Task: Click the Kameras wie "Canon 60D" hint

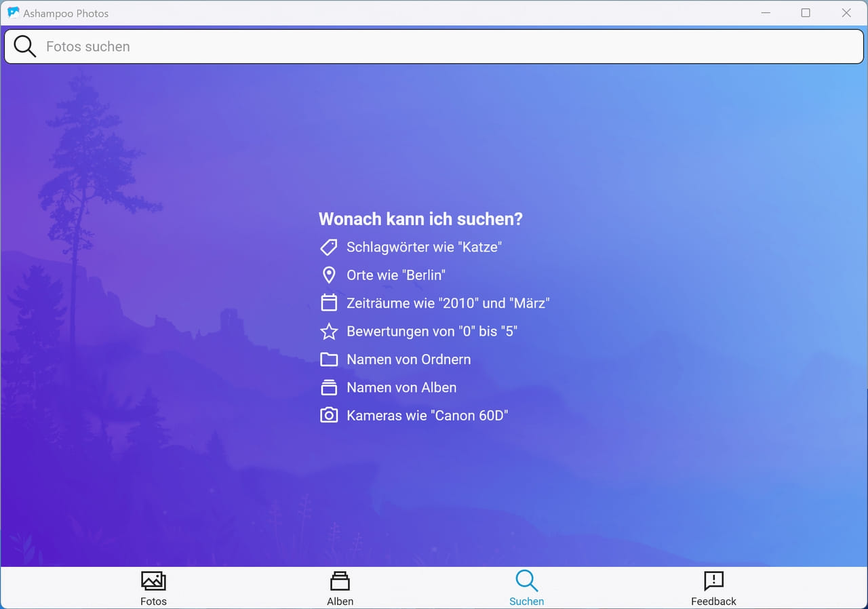Action: point(427,416)
